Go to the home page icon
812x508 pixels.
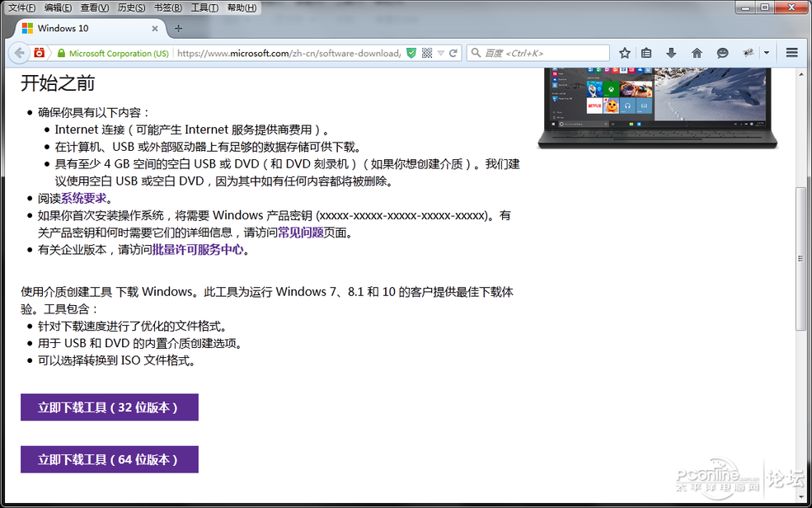697,53
